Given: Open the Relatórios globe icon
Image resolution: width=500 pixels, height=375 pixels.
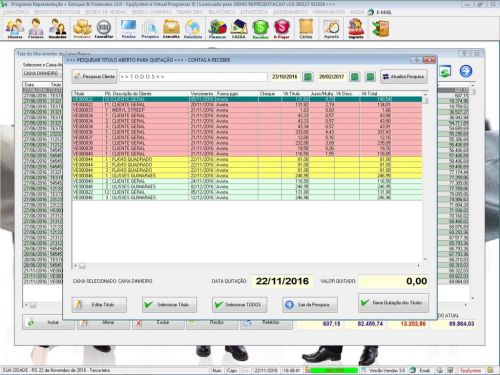Looking at the screenshot, I should click(x=193, y=28).
